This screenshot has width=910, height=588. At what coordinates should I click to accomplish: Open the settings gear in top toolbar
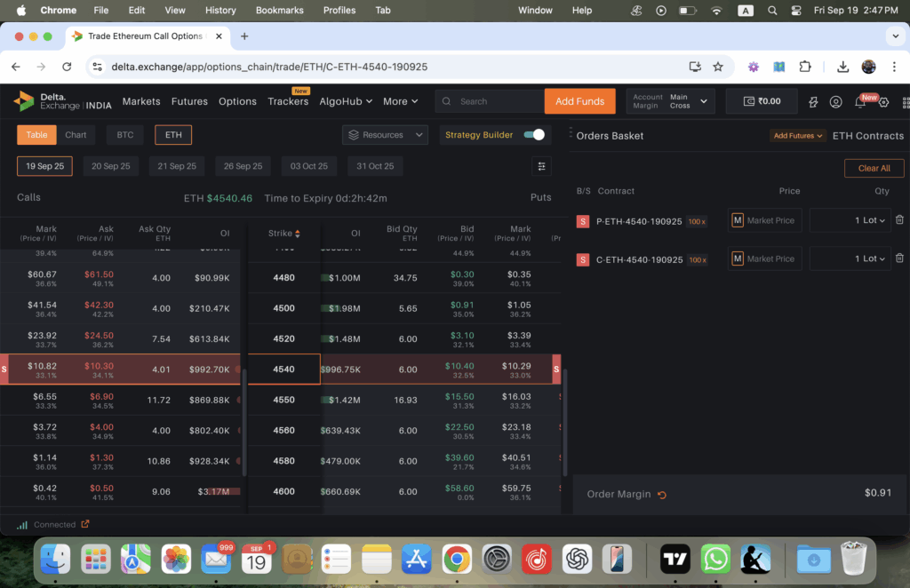tap(883, 102)
